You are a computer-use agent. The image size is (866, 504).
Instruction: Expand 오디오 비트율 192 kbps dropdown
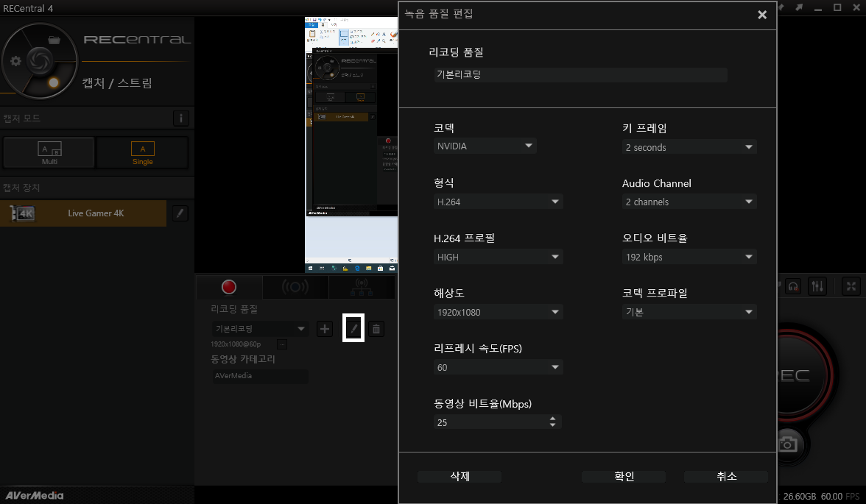click(x=689, y=257)
